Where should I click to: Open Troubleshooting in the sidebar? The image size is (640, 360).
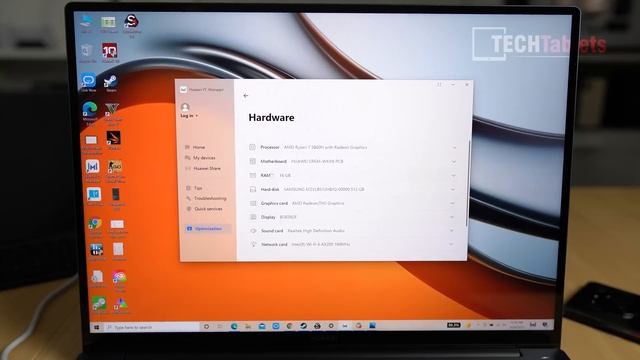pos(206,198)
